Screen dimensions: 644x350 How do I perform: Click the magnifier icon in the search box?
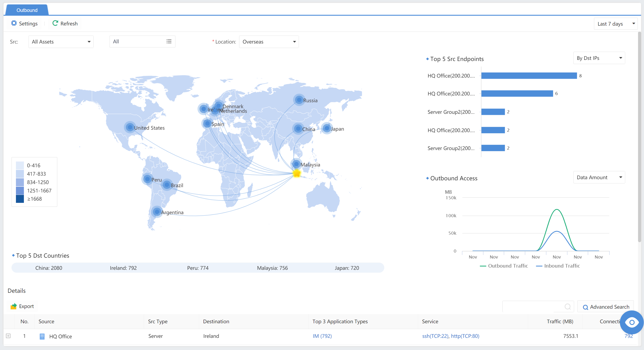point(567,306)
